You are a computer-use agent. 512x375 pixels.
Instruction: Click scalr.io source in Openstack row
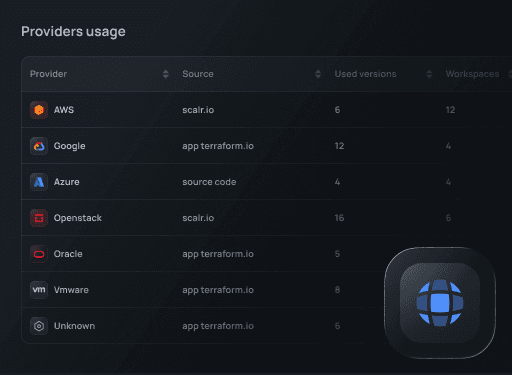[198, 218]
